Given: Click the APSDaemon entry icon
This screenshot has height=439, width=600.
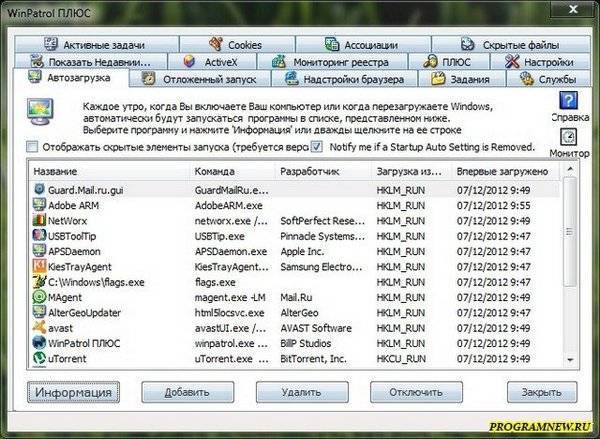Looking at the screenshot, I should click(x=39, y=251).
